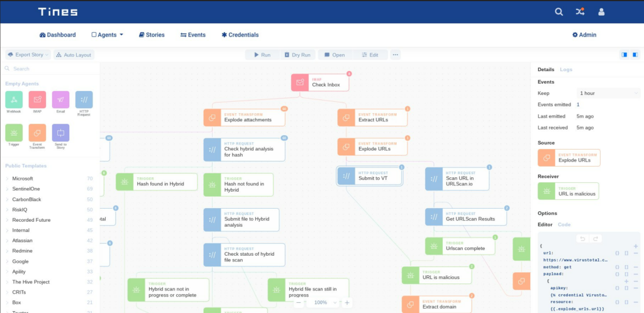Expand the Microsoft public templates group
Viewport: 644px width, 313px height.
[23, 178]
